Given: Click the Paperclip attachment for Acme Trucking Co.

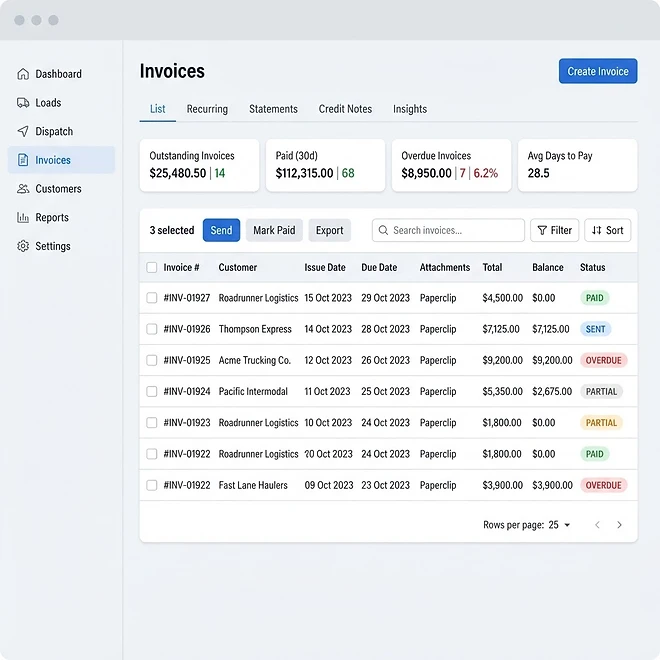Looking at the screenshot, I should (x=438, y=360).
